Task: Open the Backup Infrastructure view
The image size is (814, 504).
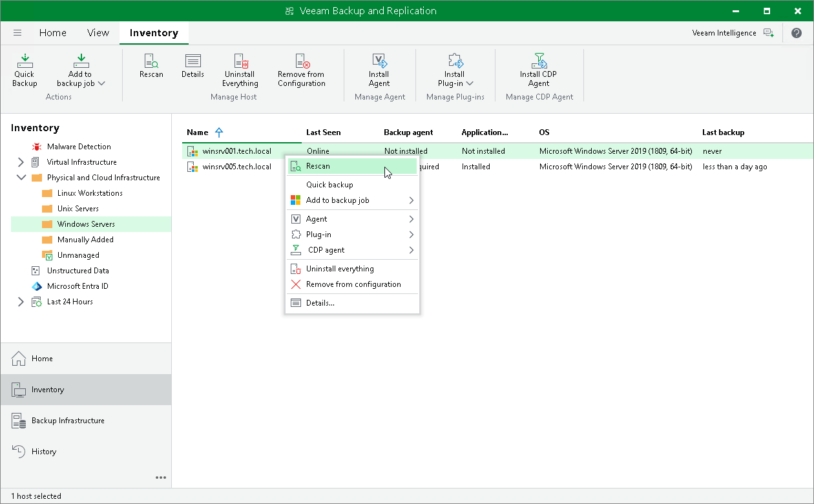Action: tap(86, 421)
